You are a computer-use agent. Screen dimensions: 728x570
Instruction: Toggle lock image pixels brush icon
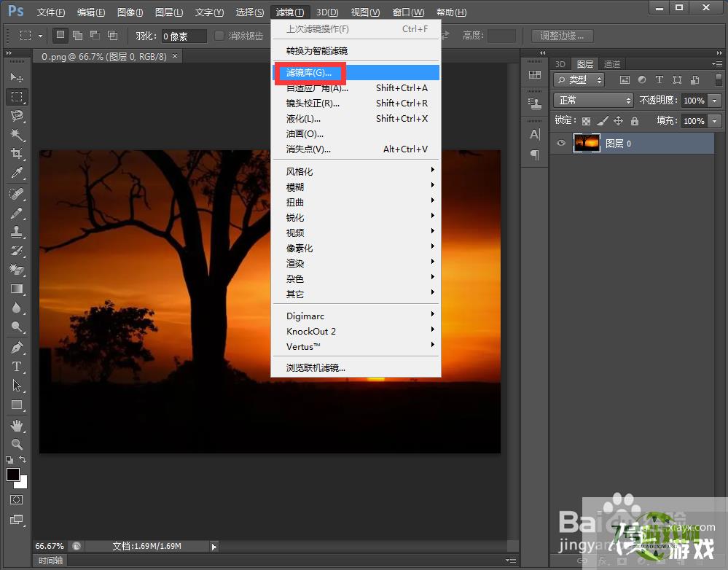[602, 121]
